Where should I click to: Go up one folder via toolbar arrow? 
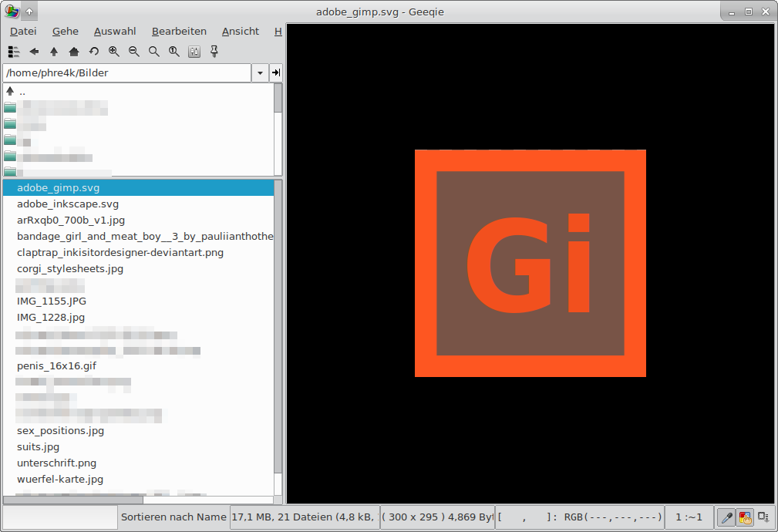[54, 52]
